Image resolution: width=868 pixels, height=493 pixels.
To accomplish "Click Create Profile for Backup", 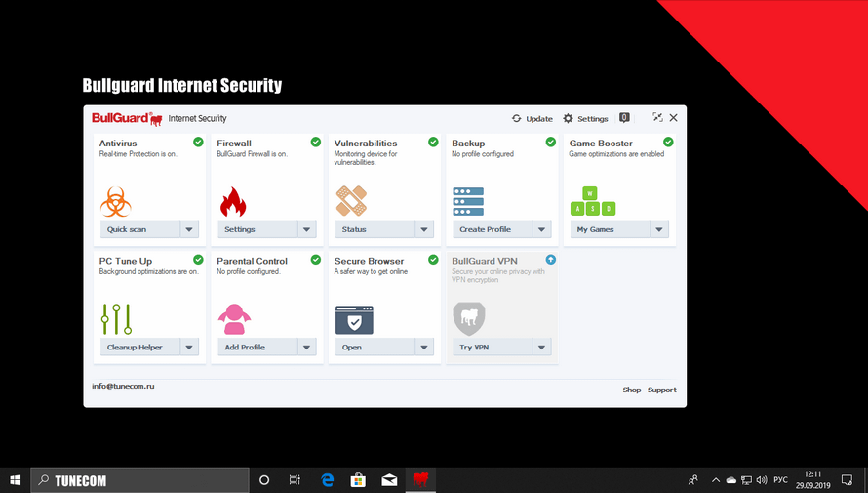I will 493,229.
